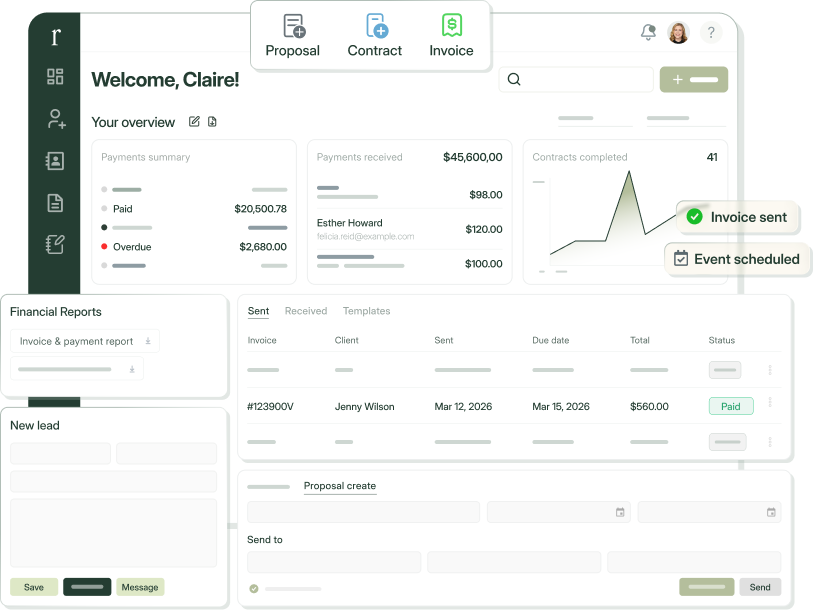Image resolution: width=813 pixels, height=610 pixels.
Task: Click the document icon in sidebar
Action: [x=55, y=203]
